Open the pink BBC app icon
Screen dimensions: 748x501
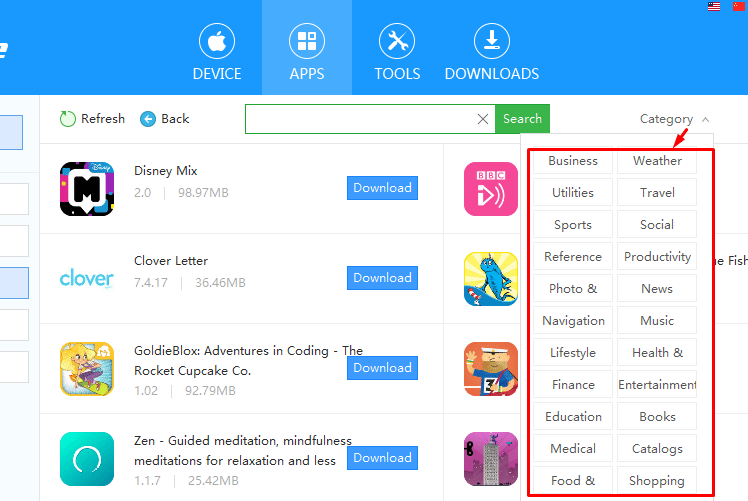pos(491,189)
